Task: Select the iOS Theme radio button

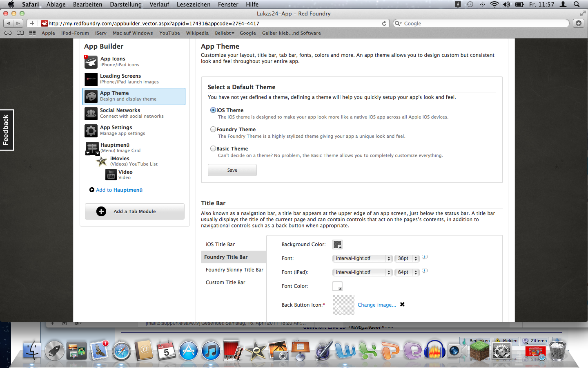Action: click(213, 110)
